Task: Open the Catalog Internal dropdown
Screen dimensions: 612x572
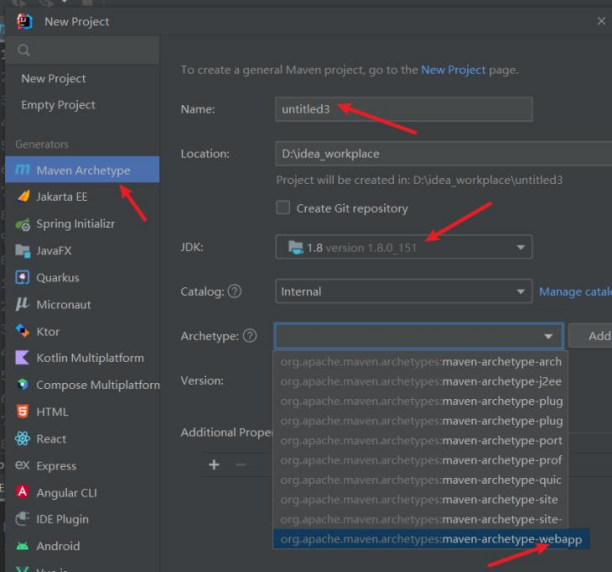Action: 404,291
